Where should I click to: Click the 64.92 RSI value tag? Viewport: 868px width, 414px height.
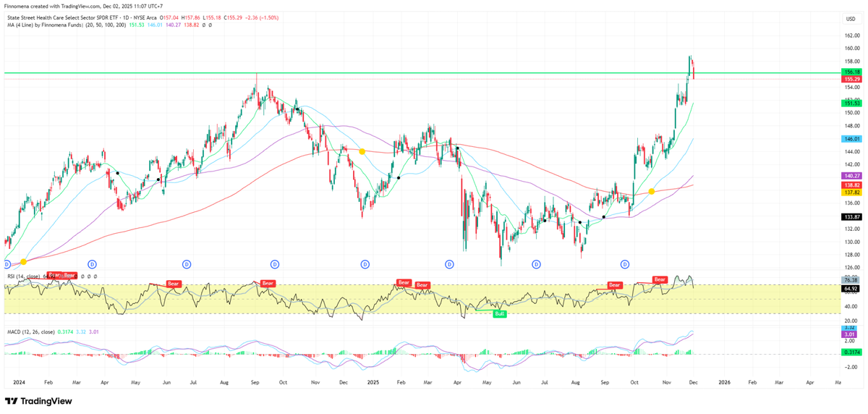click(x=851, y=288)
